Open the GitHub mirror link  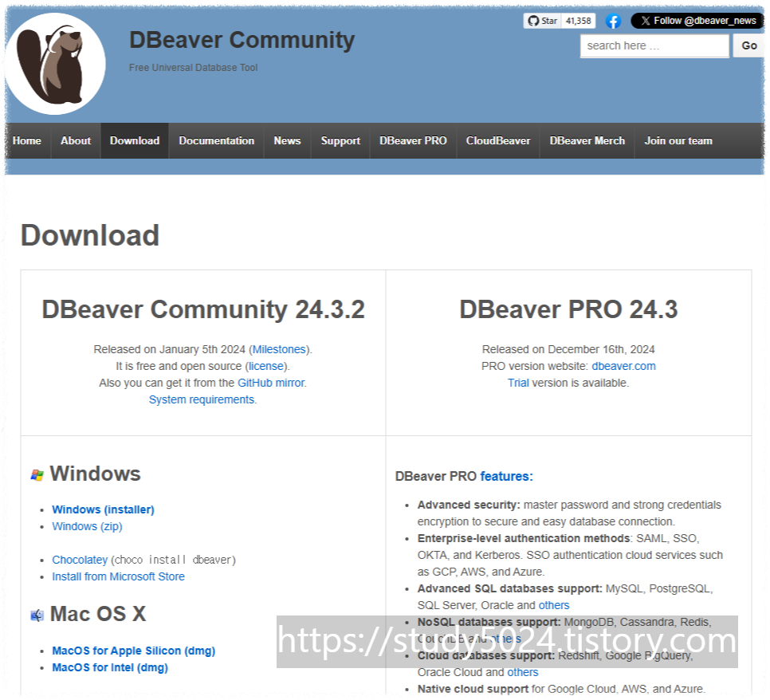[x=271, y=383]
